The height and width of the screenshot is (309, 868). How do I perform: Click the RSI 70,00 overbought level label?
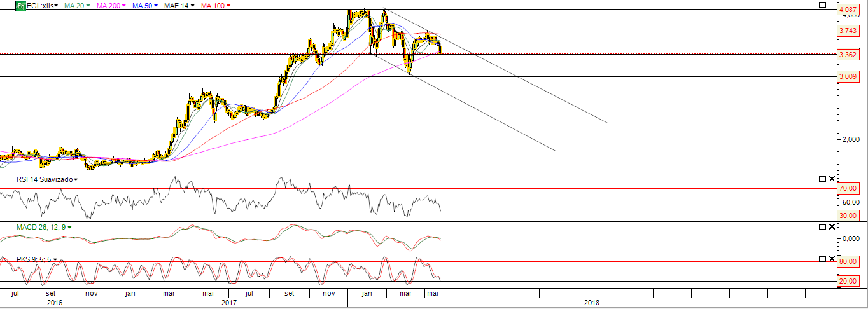[x=847, y=189]
